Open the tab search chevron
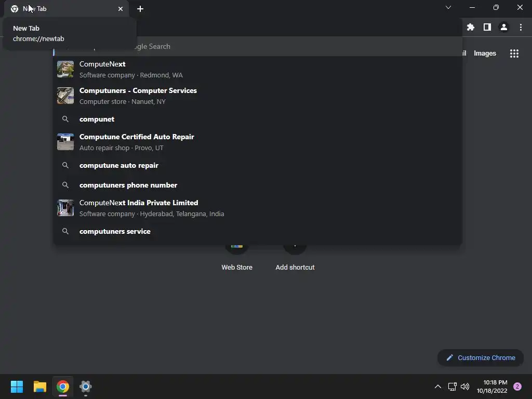The height and width of the screenshot is (399, 532). 448,7
